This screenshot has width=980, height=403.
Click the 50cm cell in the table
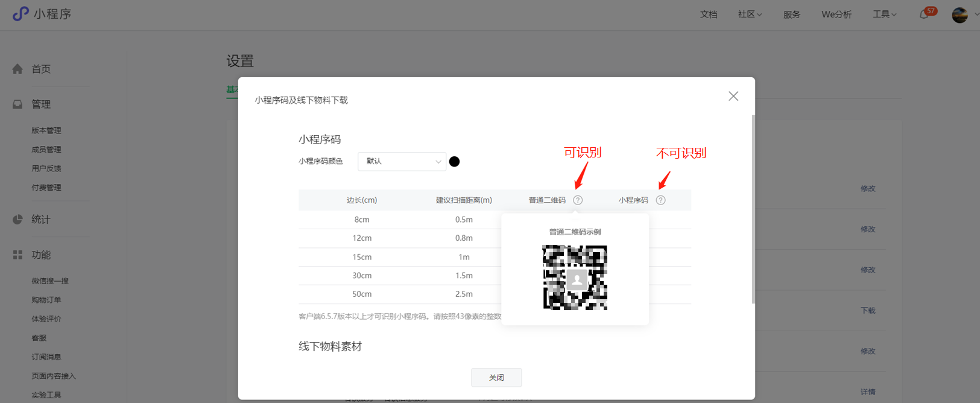click(x=362, y=294)
